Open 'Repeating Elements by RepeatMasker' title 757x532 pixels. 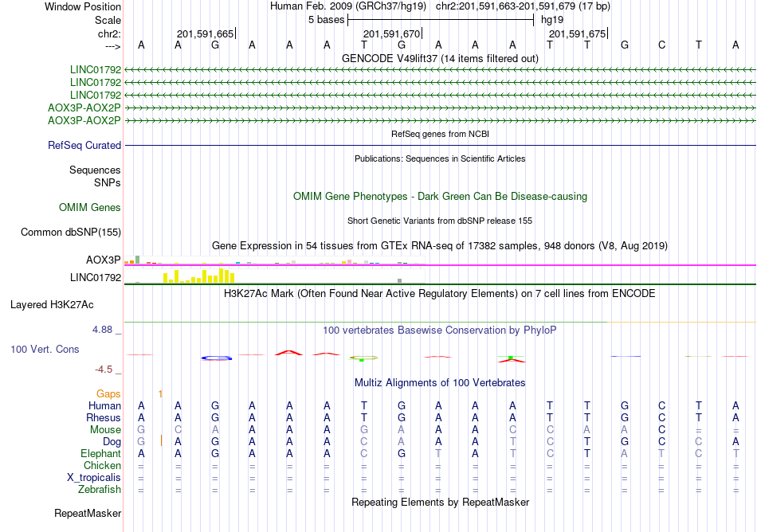440,502
